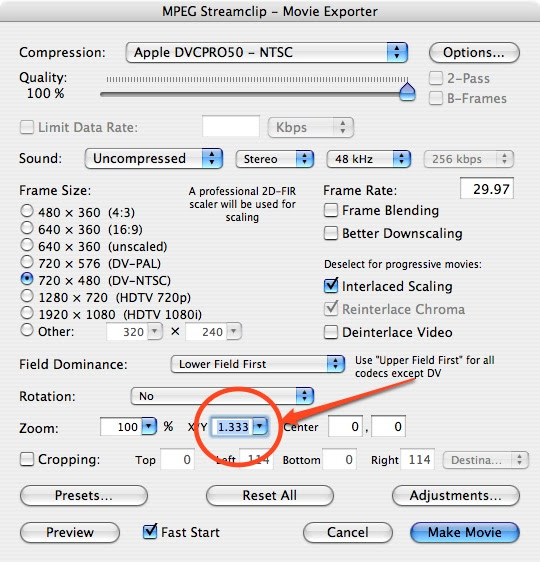Click the Options... button
The width and height of the screenshot is (540, 562).
[474, 53]
